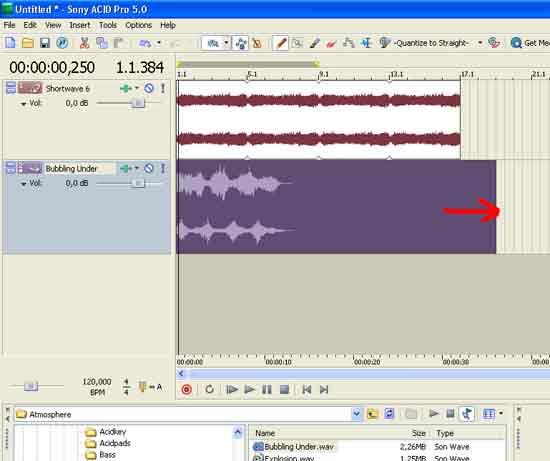The image size is (550, 461).
Task: Expand Shortwave 6 track FX dropdown arrow
Action: point(137,88)
